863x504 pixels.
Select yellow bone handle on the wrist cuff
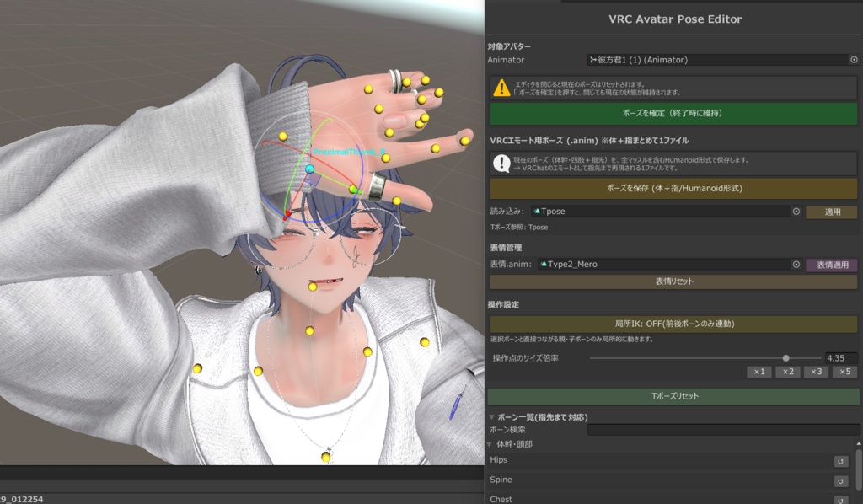[x=283, y=136]
